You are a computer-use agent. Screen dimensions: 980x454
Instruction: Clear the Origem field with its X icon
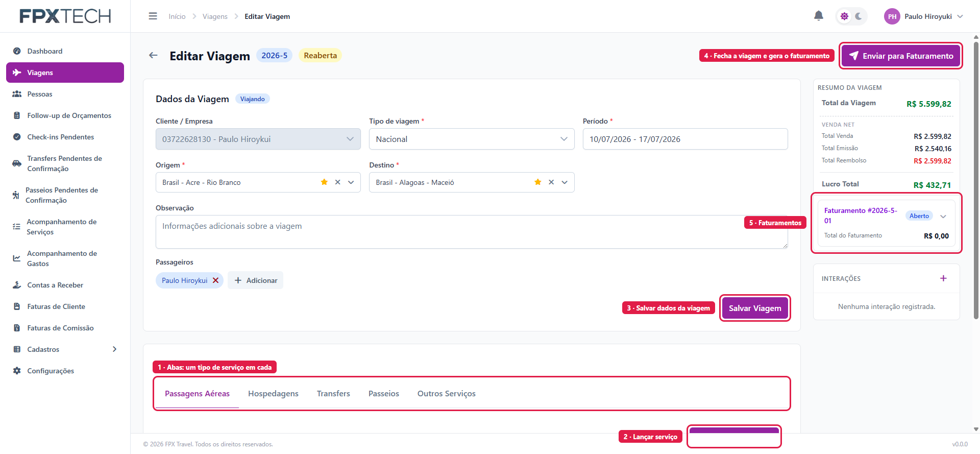pos(337,182)
